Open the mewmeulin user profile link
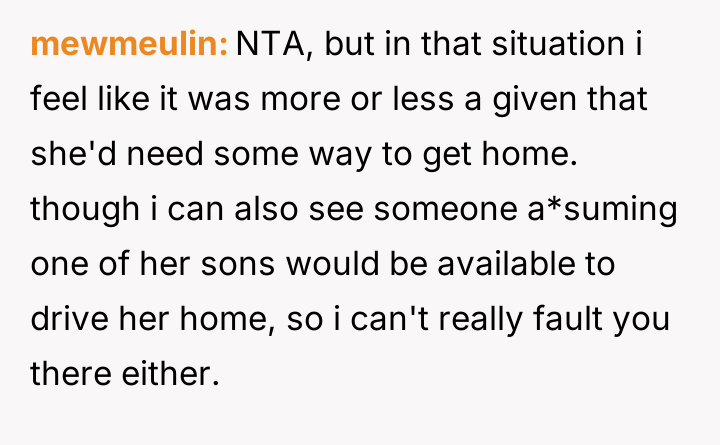720x445 pixels. point(130,45)
